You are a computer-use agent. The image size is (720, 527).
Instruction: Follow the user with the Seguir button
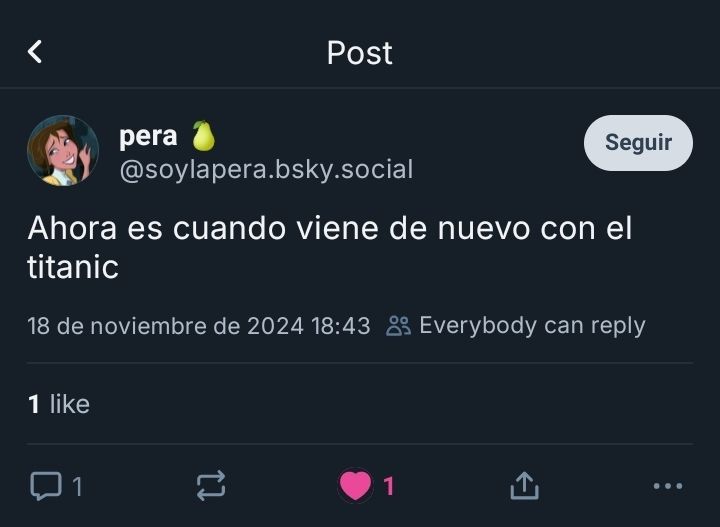coord(638,143)
